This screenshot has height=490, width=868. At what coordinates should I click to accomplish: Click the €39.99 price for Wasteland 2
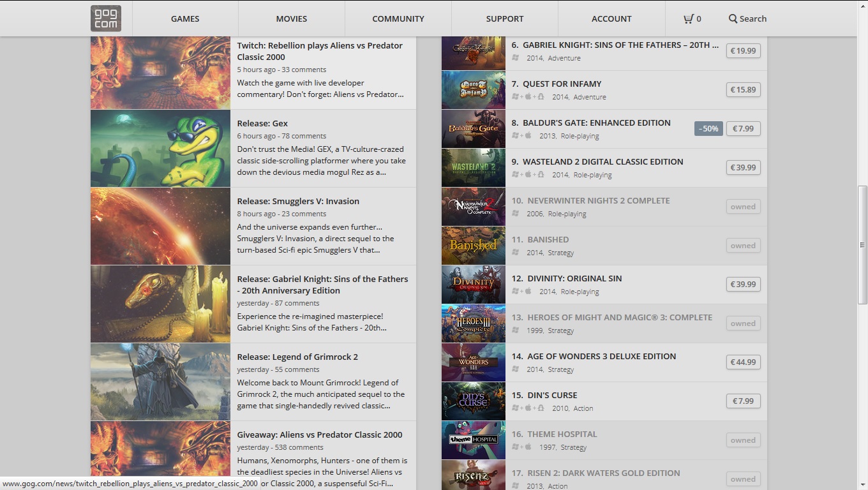coord(743,168)
